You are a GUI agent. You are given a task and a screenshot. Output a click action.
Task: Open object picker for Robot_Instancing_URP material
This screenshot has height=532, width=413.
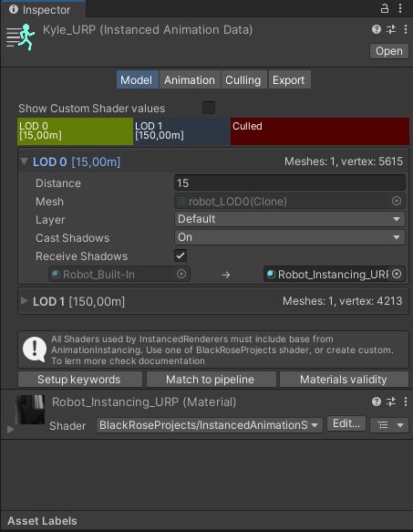tap(397, 274)
